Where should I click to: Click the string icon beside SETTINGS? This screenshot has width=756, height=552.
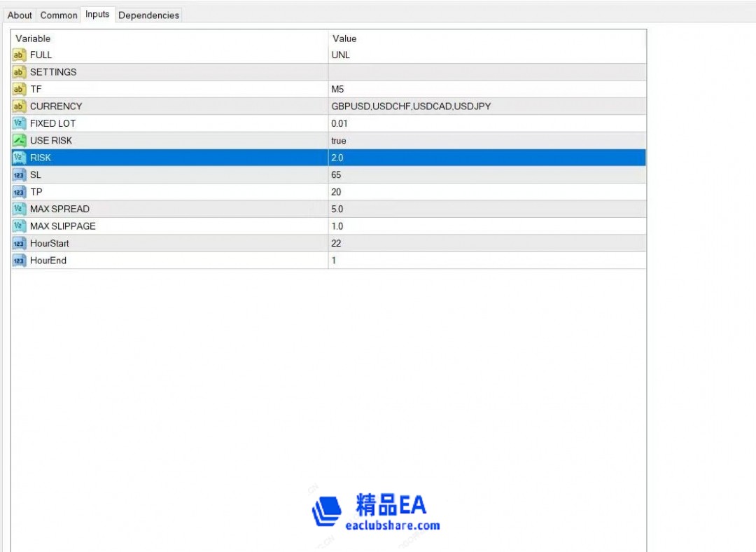point(19,72)
